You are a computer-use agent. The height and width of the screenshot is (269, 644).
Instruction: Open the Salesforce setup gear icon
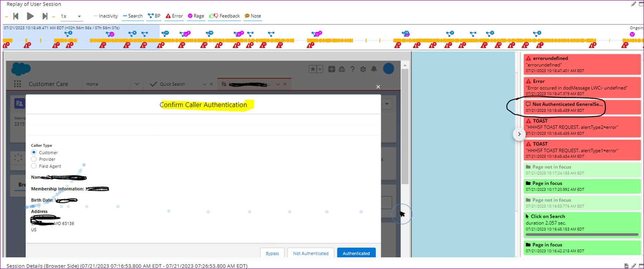click(x=363, y=69)
